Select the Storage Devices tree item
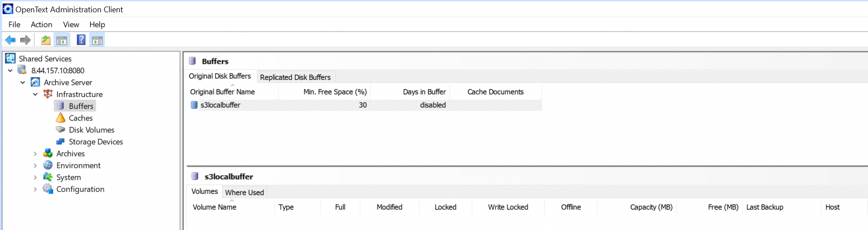The image size is (868, 230). tap(96, 142)
